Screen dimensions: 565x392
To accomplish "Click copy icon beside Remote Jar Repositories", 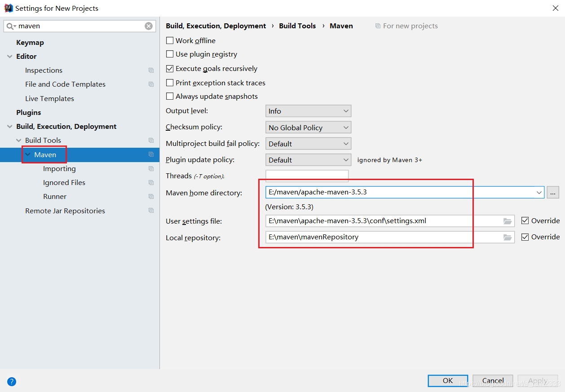I will click(151, 211).
